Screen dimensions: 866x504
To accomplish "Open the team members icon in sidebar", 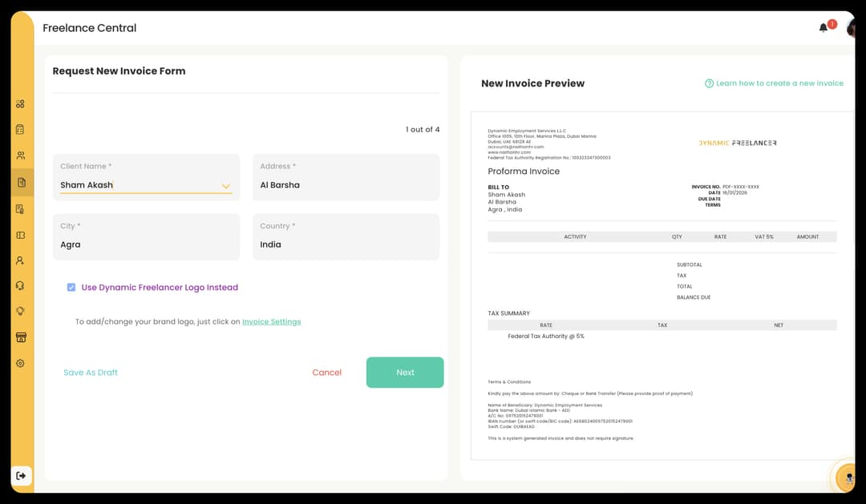I will (20, 155).
